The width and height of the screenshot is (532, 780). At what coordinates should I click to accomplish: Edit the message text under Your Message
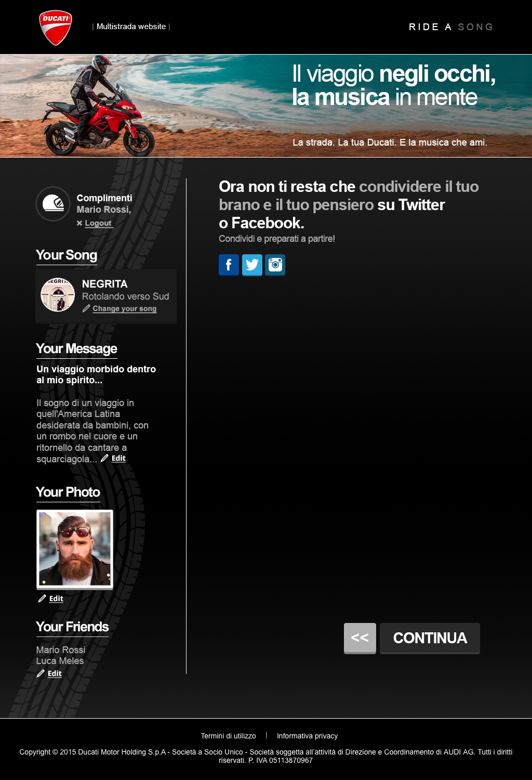point(118,458)
